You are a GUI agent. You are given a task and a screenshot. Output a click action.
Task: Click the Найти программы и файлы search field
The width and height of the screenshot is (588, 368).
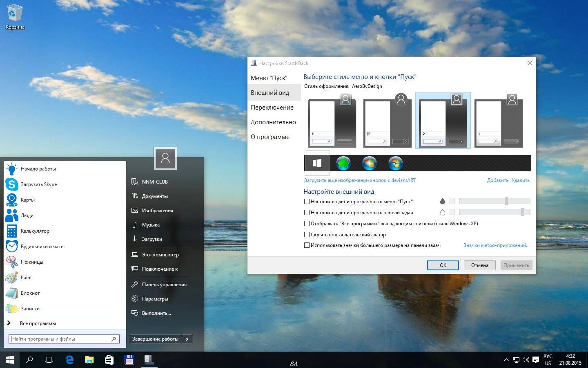[x=65, y=339]
